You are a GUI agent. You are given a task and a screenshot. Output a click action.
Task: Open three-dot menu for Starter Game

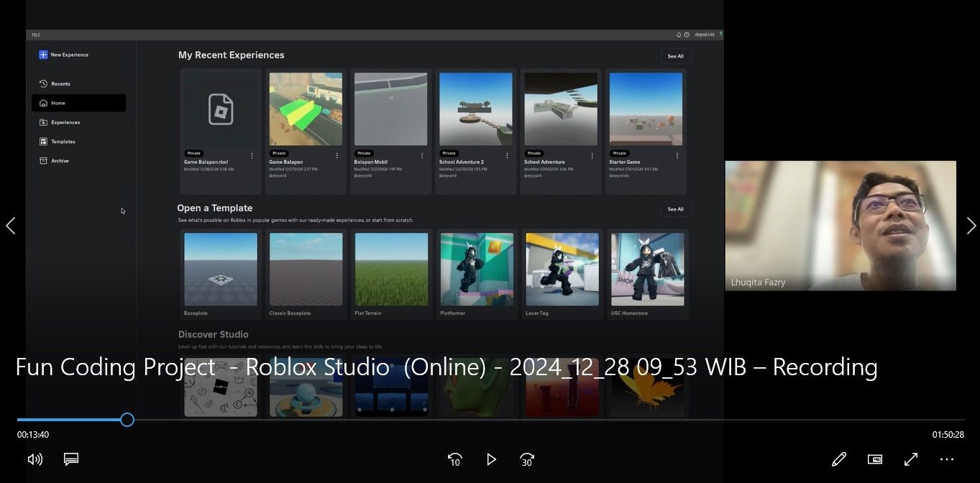pyautogui.click(x=677, y=155)
